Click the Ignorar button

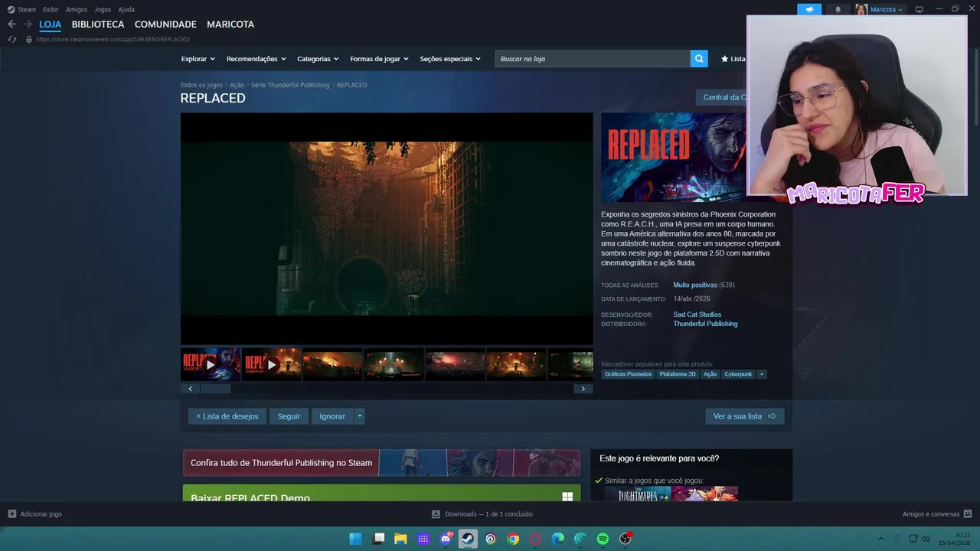[x=332, y=416]
